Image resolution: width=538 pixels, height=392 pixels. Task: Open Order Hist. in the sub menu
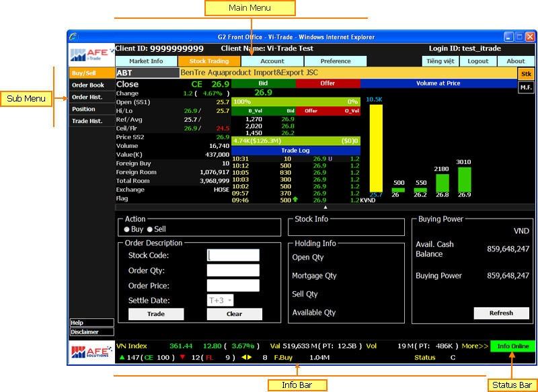click(x=91, y=97)
